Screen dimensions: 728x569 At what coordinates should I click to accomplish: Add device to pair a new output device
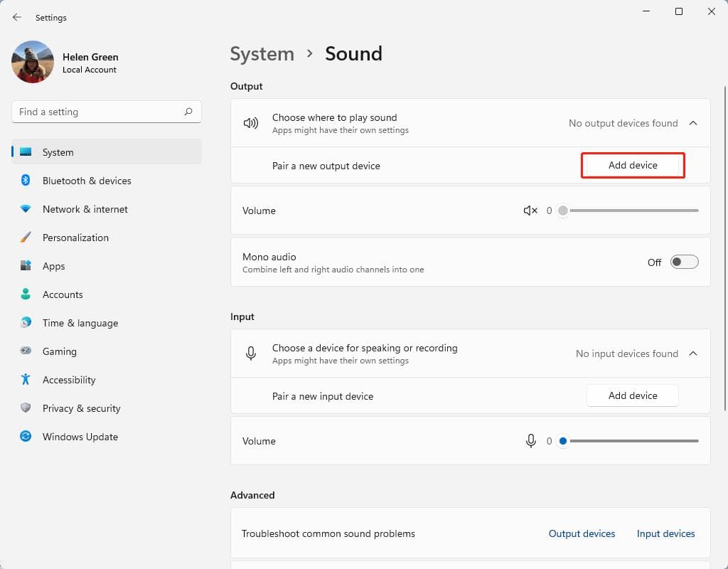click(x=632, y=165)
